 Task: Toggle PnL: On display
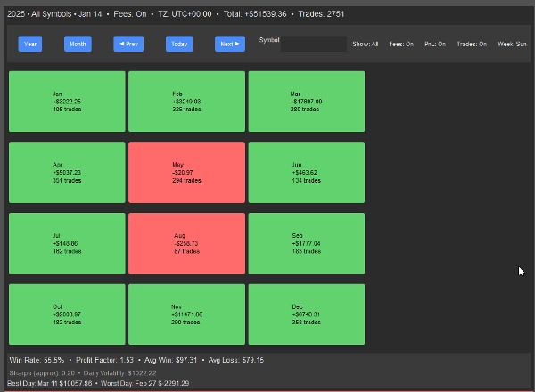pos(435,44)
